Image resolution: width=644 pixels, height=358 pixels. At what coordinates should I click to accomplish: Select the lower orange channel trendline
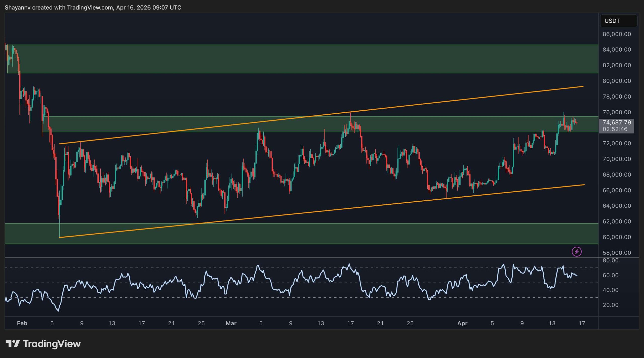point(302,214)
